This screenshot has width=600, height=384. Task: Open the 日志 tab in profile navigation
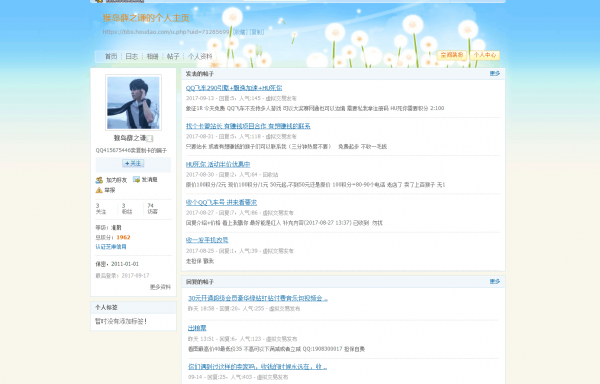[132, 56]
